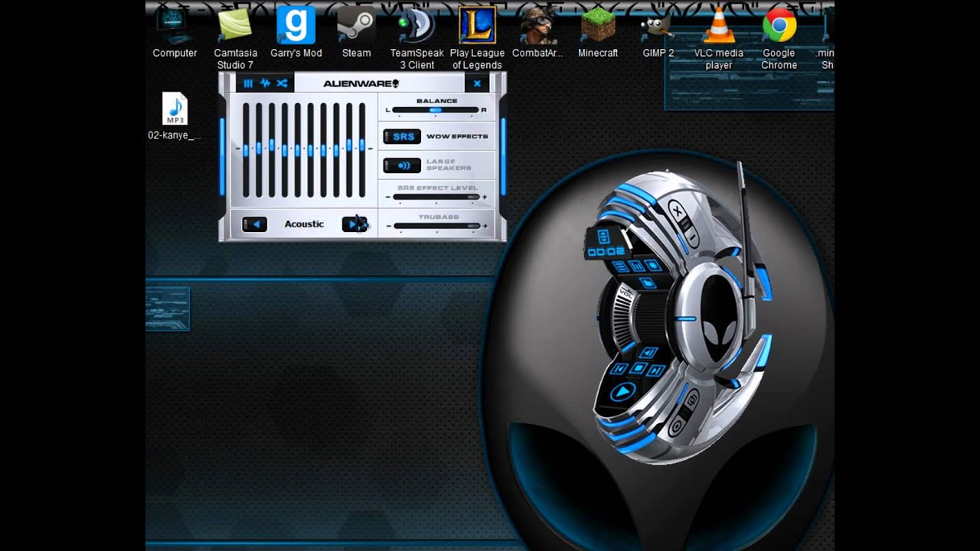Open the equalizer bars view icon
Screen dimensions: 980x551
coord(248,83)
